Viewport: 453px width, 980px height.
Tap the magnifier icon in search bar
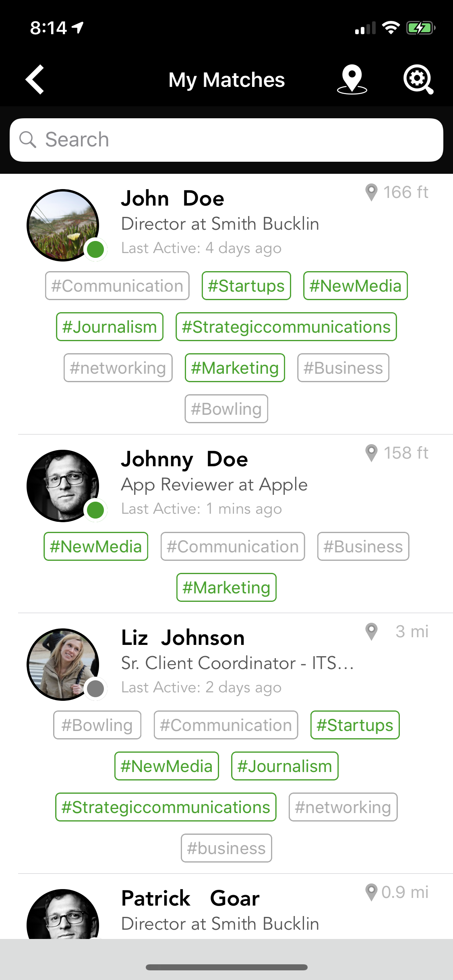[28, 140]
